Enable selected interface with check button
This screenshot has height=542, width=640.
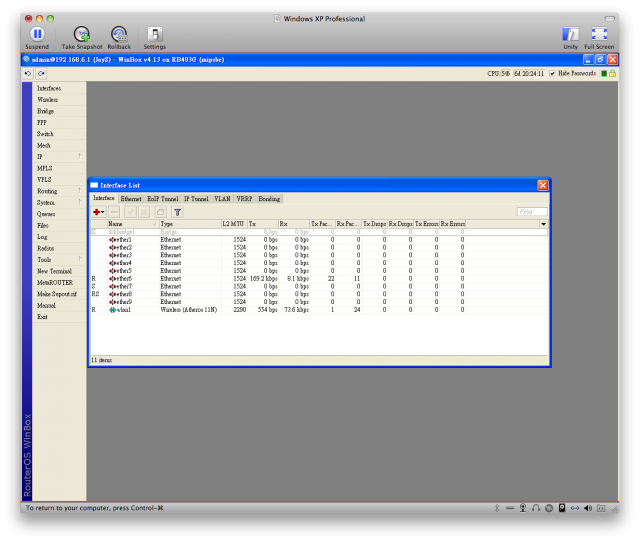click(x=130, y=212)
